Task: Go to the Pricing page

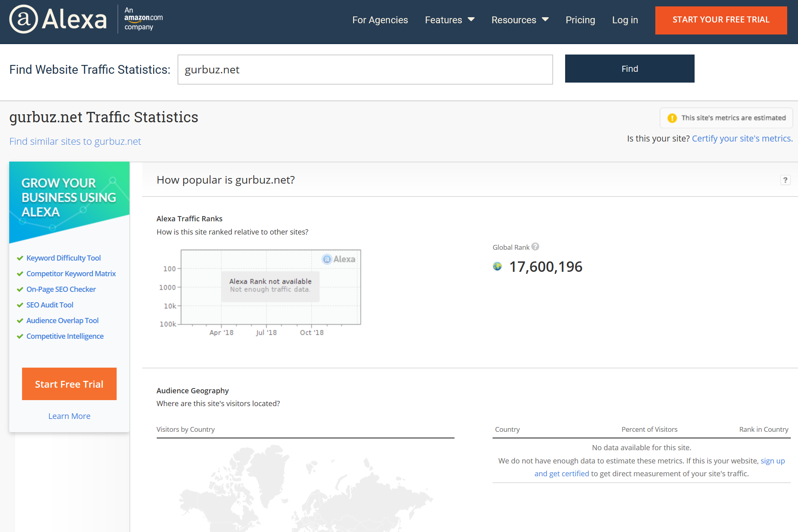Action: 580,20
